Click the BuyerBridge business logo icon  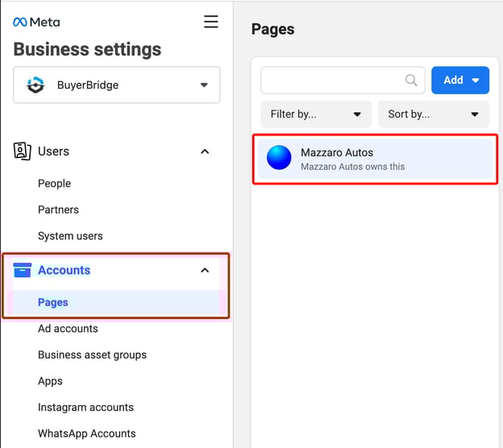[35, 85]
